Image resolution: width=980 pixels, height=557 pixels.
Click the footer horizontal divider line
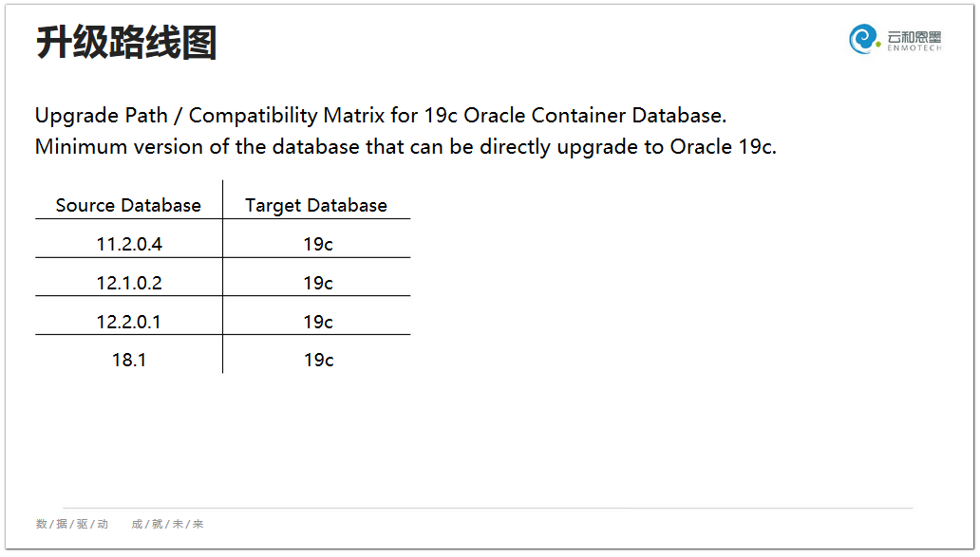coord(487,509)
